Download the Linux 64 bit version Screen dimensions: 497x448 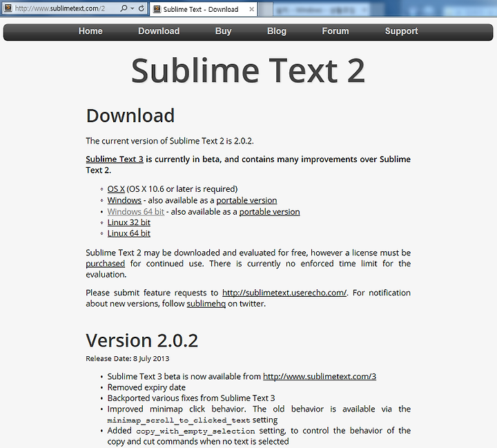click(x=128, y=233)
